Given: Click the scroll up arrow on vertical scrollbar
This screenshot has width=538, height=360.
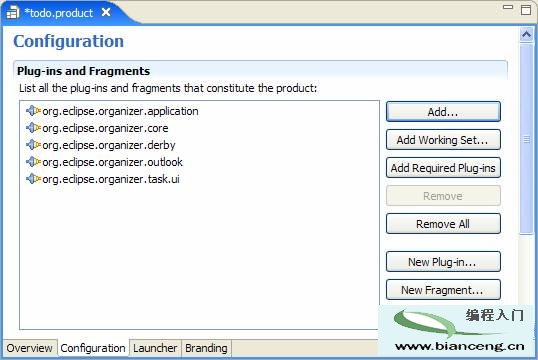Looking at the screenshot, I should tap(527, 34).
